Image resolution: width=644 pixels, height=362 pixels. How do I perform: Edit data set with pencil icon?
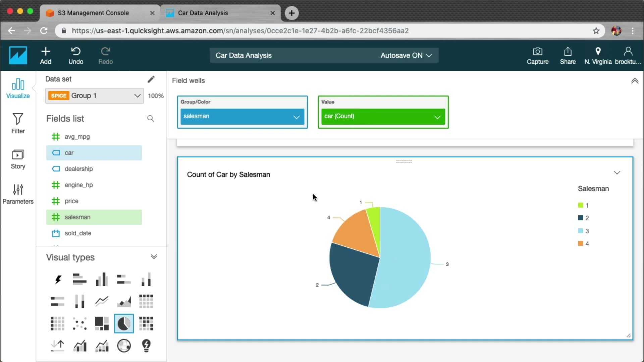pos(151,79)
